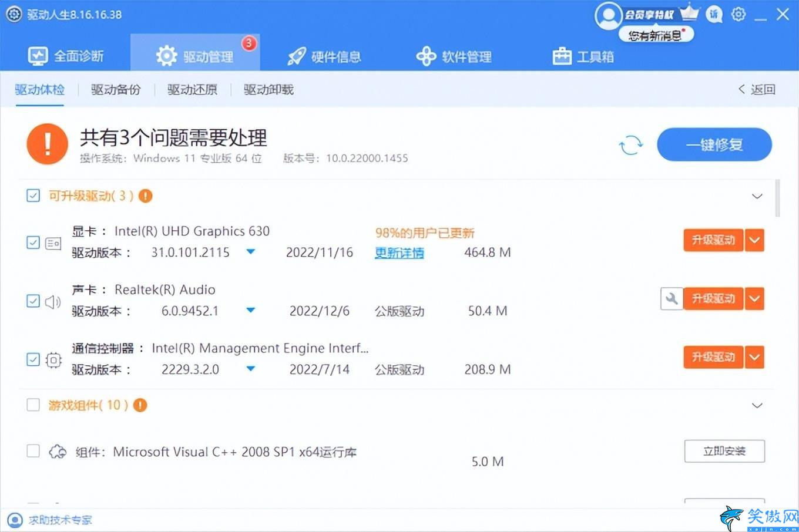Open the 硬件信息 tab
Image resolution: width=799 pixels, height=532 pixels.
324,56
